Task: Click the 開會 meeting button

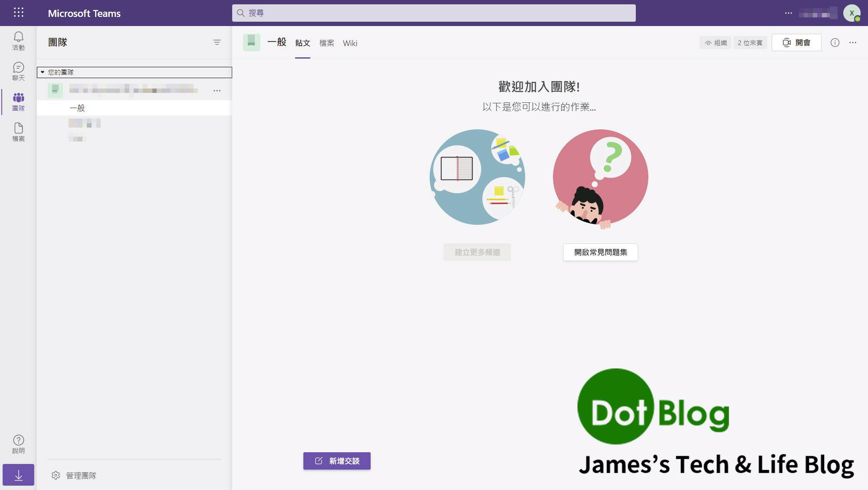Action: 796,43
